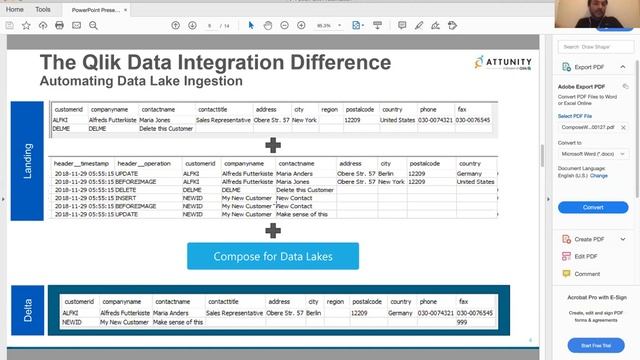Click the Edit PDF tool icon
The width and height of the screenshot is (640, 360).
click(x=566, y=256)
